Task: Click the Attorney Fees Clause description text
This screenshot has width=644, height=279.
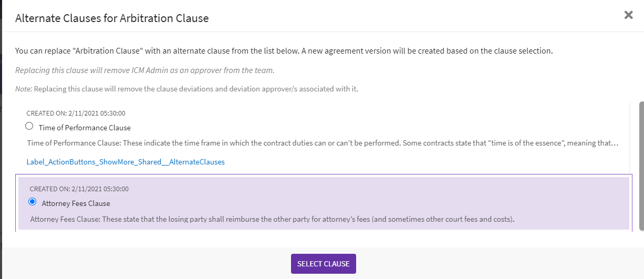Action: point(272,219)
